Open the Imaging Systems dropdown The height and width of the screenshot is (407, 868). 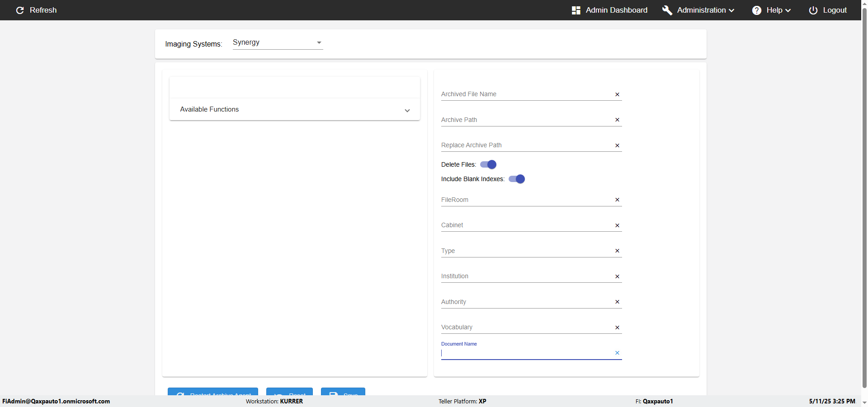coord(278,42)
